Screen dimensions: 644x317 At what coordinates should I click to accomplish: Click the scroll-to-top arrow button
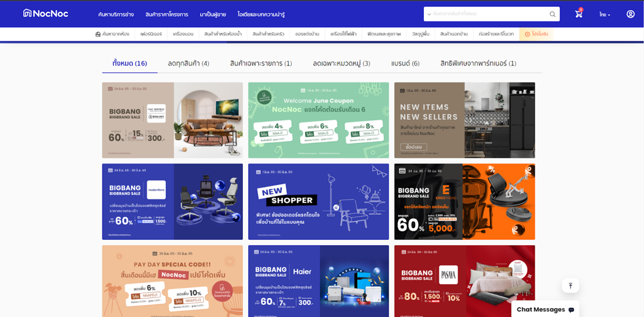coord(570,286)
